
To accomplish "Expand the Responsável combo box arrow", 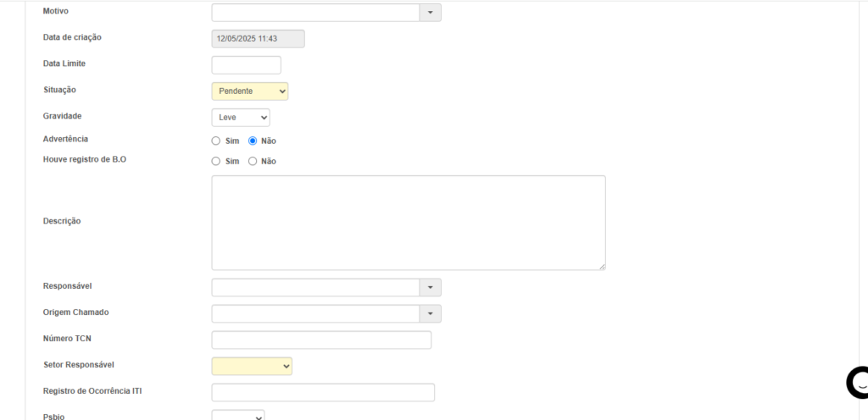I will (430, 288).
